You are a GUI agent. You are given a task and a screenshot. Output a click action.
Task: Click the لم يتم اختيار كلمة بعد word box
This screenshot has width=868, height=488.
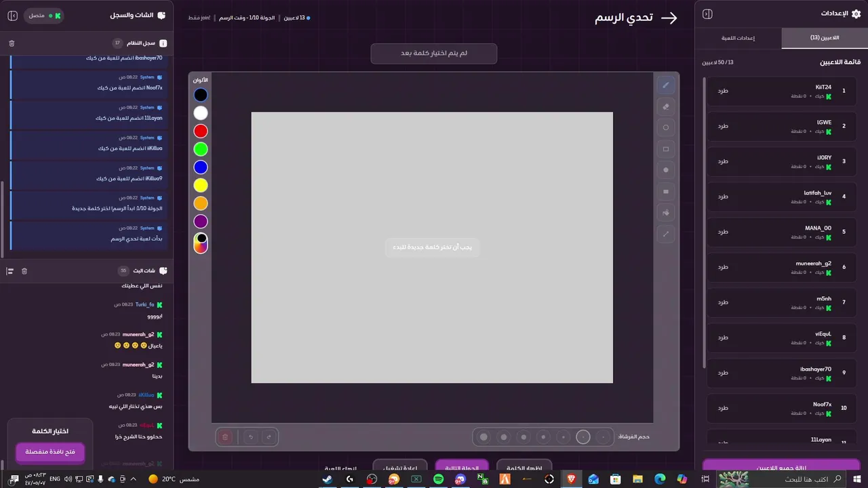tap(434, 54)
